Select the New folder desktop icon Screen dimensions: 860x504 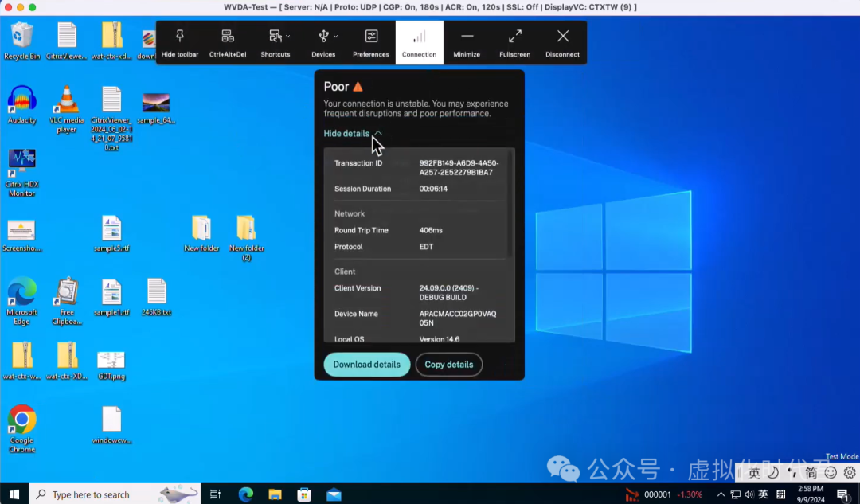click(201, 233)
